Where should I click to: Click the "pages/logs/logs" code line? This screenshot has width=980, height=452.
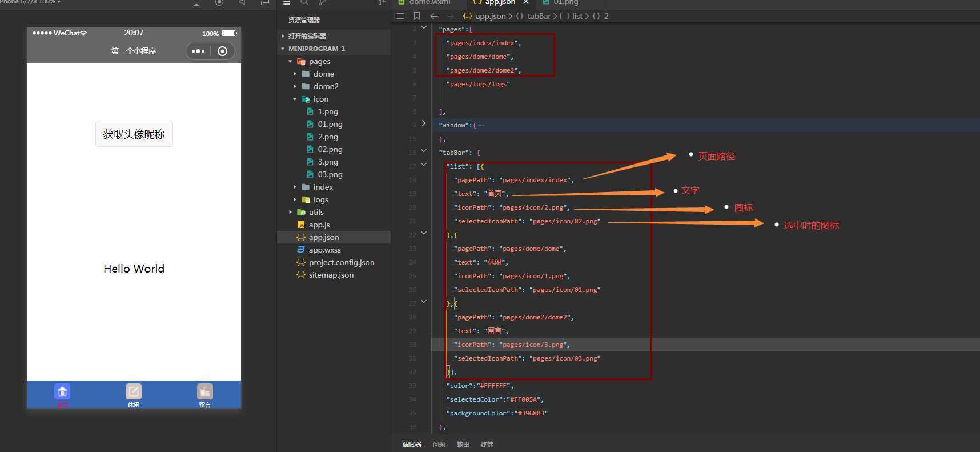(x=478, y=84)
